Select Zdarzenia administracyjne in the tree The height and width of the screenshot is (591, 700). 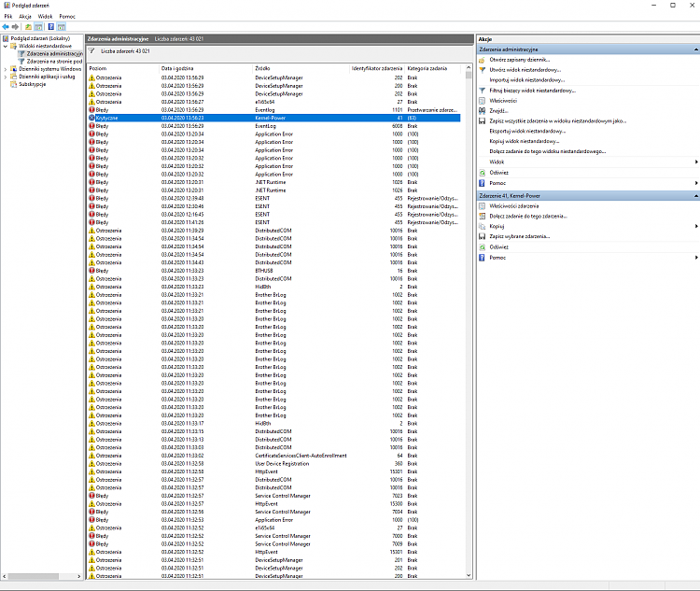pos(54,53)
